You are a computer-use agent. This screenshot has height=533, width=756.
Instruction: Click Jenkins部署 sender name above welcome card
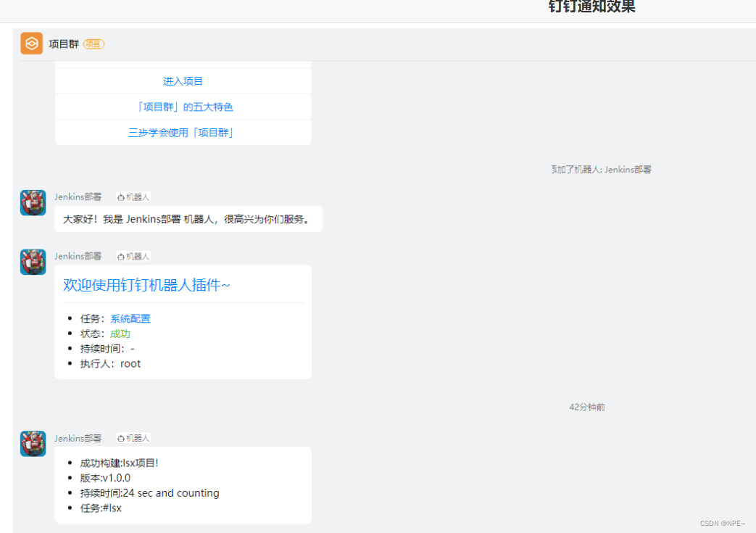pyautogui.click(x=78, y=256)
